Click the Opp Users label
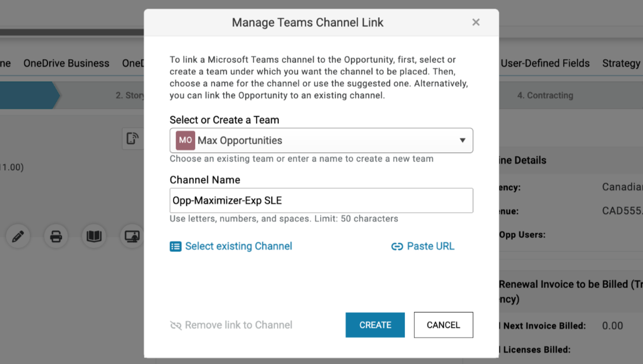Viewport: 643px width, 364px height. pos(522,234)
